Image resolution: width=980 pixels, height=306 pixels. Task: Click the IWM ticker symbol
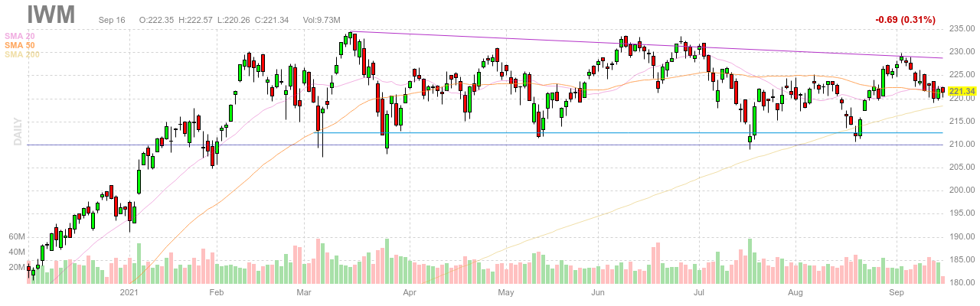tap(54, 15)
